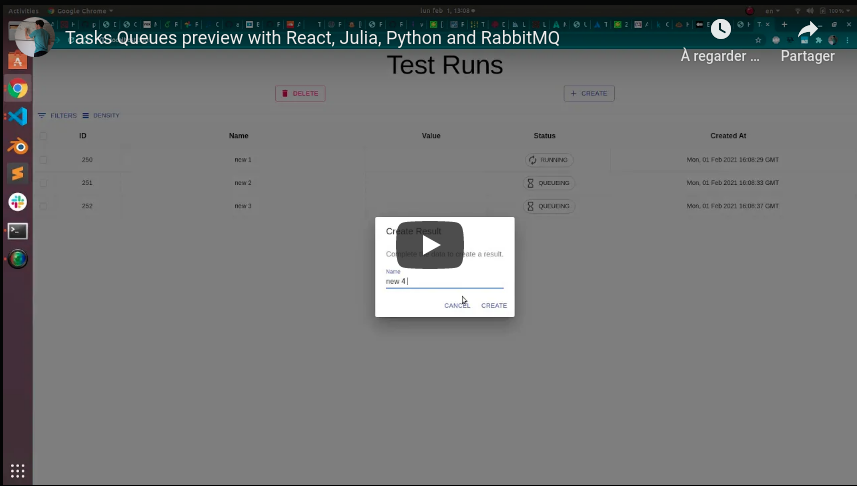Viewport: 857px width, 486px height.
Task: Open the FILTERS panel
Action: [x=57, y=115]
